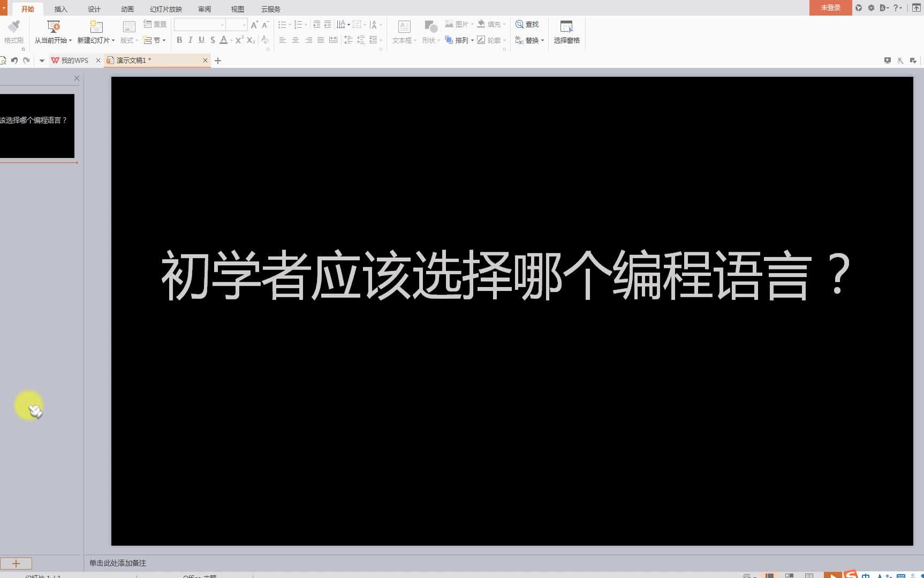The image size is (924, 578).
Task: Open the Replace (替换) tool
Action: pos(529,40)
